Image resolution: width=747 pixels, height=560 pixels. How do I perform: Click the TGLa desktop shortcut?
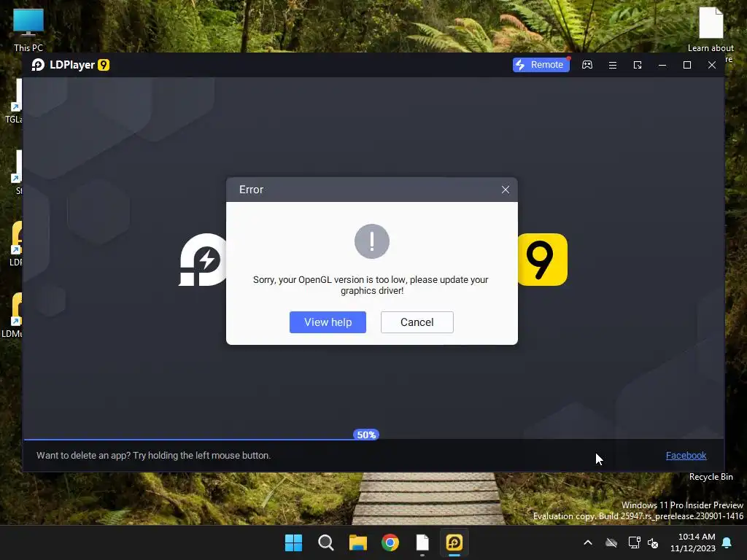[15, 101]
